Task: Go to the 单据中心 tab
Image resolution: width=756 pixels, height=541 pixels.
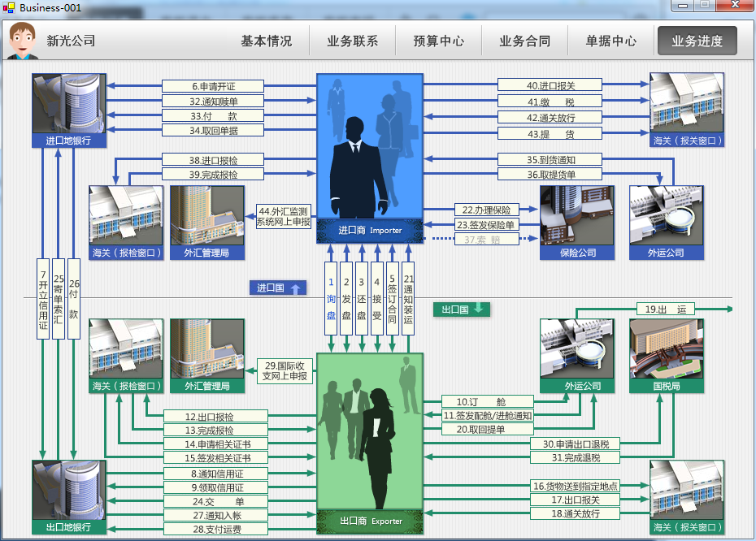Action: tap(610, 41)
